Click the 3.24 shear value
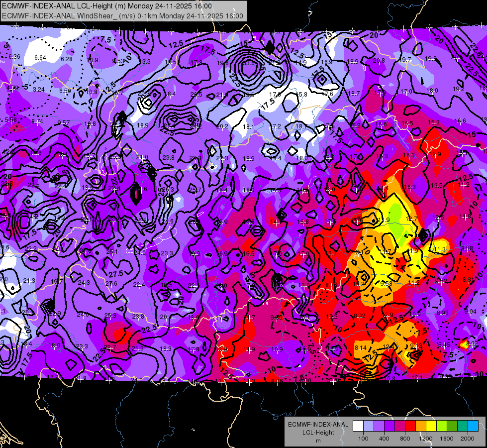Screen dimensions: 487x448 38,90
